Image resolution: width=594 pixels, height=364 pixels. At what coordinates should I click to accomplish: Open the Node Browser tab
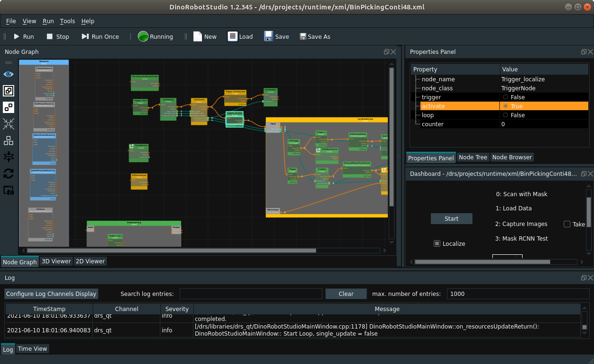point(512,157)
